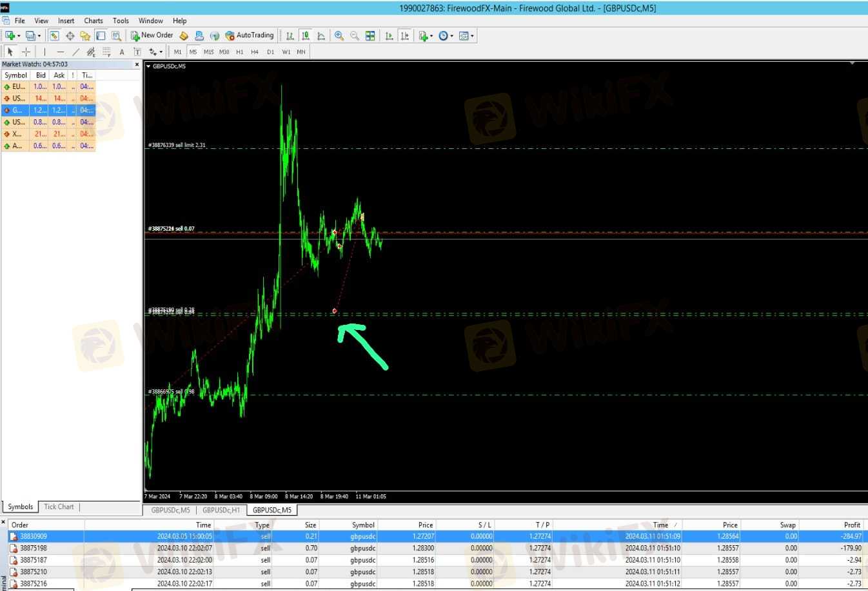Select the Vertical Line drawing tool
868x591 pixels.
click(x=44, y=52)
